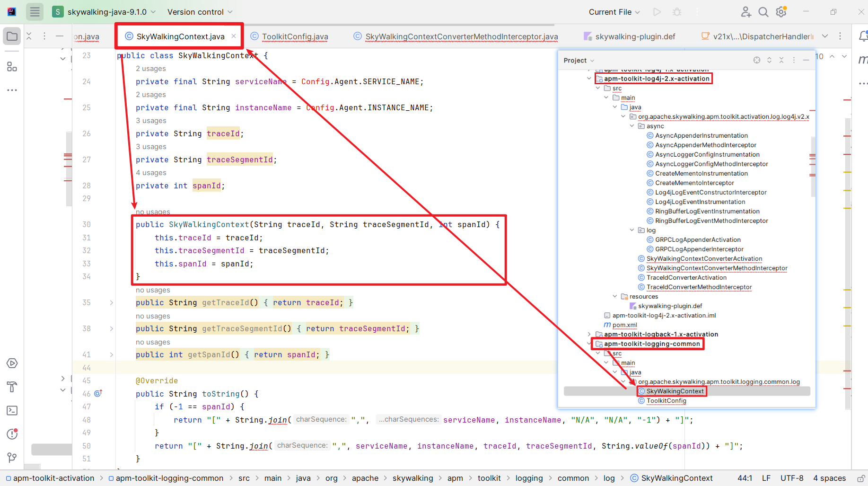Expand folded getTraceId method on line 35

click(x=112, y=302)
